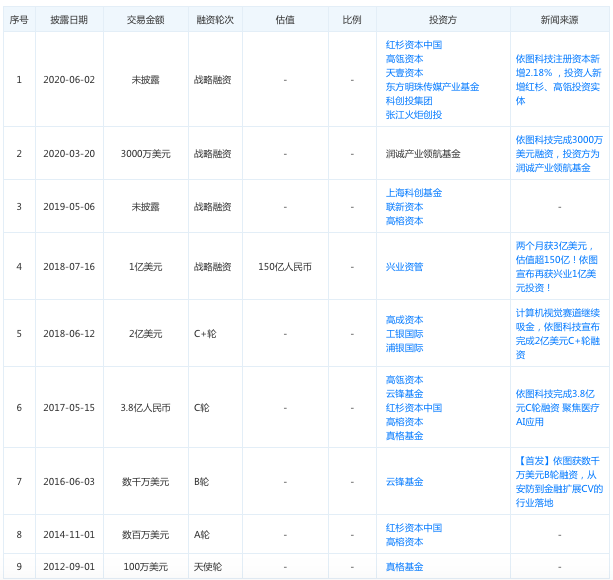Click the 数百万美元 amount cell
Viewport: 613px width, 580px height.
[x=145, y=535]
